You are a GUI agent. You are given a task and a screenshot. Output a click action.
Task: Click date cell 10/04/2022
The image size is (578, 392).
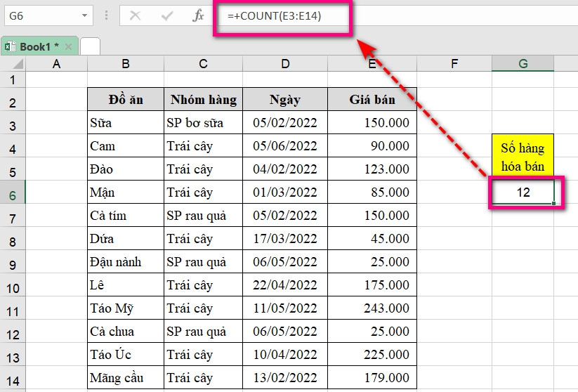tap(285, 354)
